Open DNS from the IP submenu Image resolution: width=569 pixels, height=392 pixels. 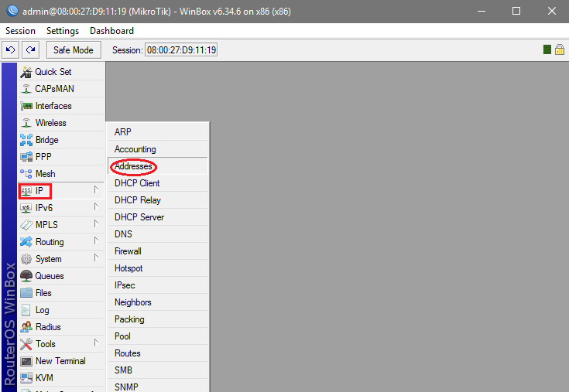pyautogui.click(x=158, y=234)
